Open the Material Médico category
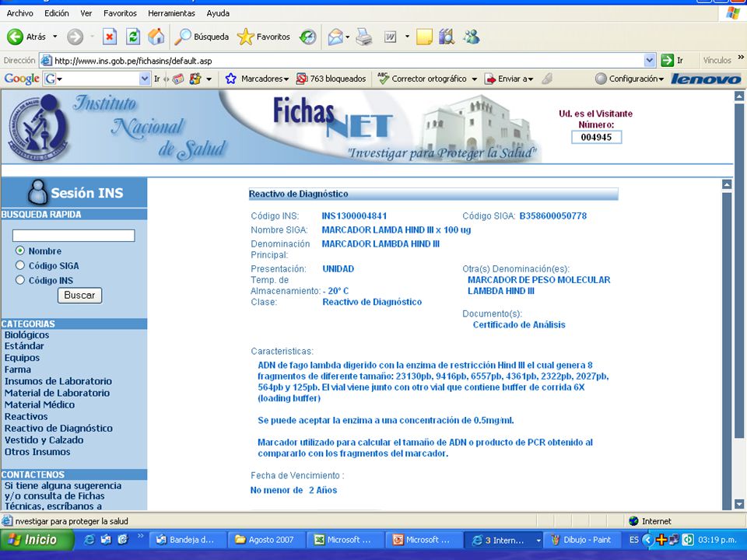Image resolution: width=747 pixels, height=560 pixels. pos(40,404)
